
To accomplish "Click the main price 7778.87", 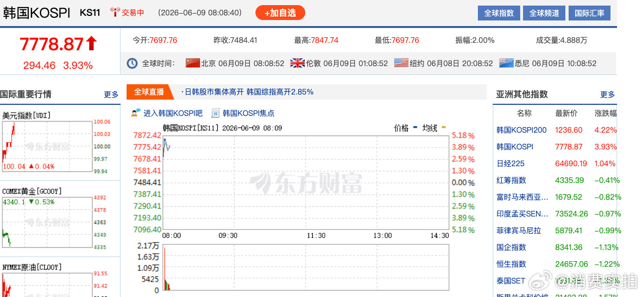I will pos(52,44).
